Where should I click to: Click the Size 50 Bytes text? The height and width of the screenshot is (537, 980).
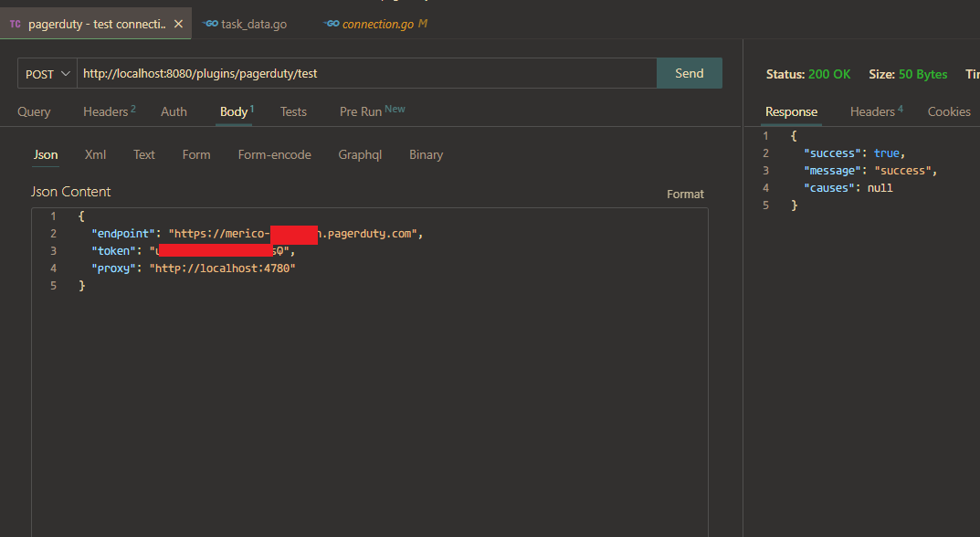coord(908,74)
